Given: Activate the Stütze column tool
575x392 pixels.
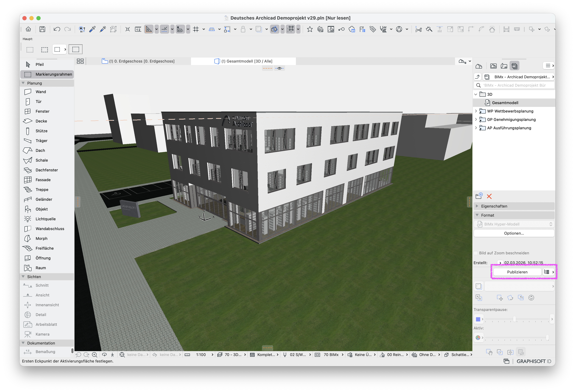Looking at the screenshot, I should (47, 131).
